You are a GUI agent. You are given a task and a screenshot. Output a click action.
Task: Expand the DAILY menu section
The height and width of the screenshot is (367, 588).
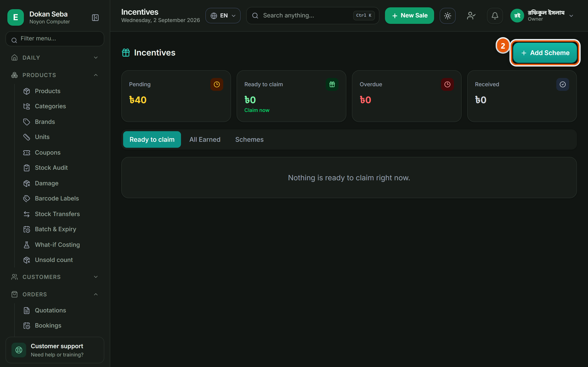[55, 58]
